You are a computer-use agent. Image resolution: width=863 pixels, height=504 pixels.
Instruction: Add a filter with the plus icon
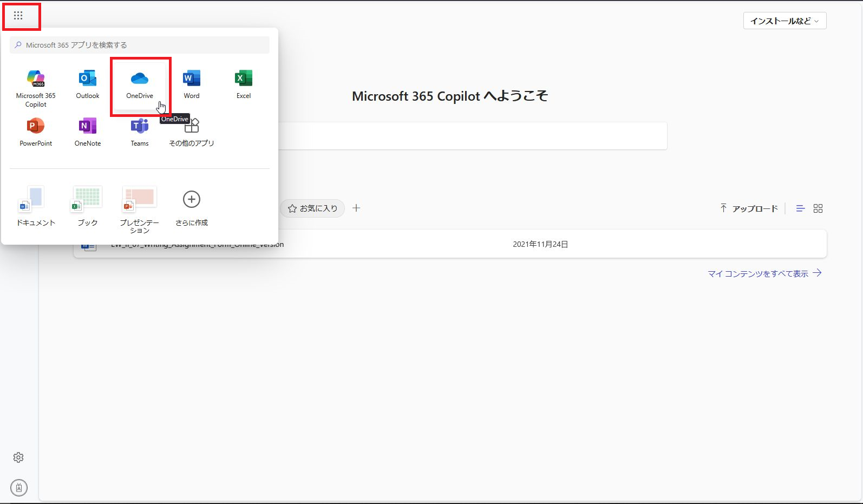pyautogui.click(x=356, y=208)
